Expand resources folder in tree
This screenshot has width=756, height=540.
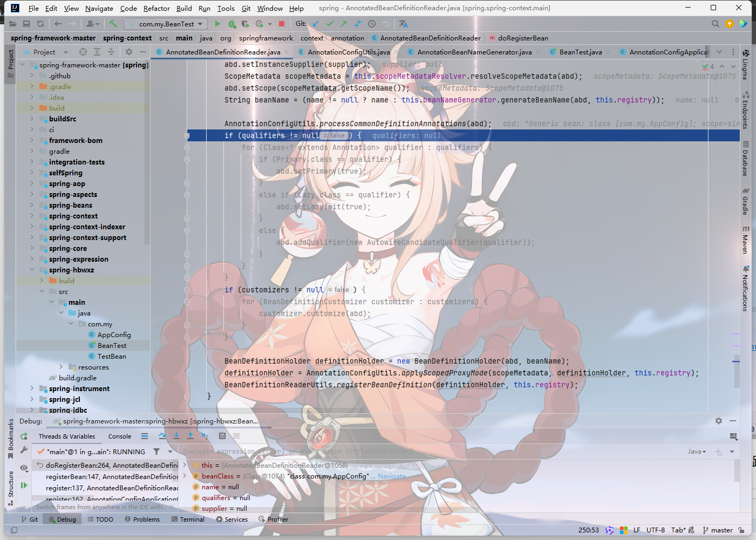(61, 367)
